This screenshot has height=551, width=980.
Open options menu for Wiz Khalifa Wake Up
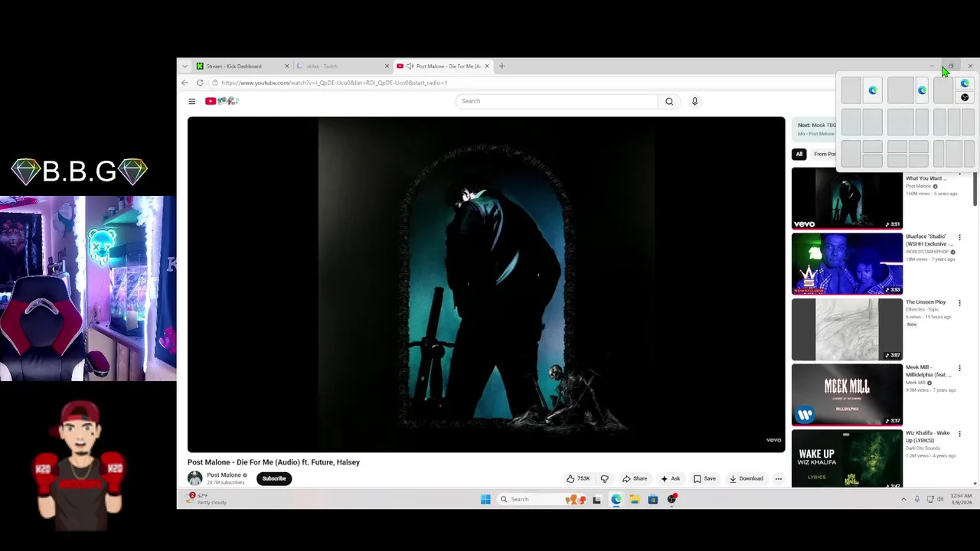click(x=959, y=434)
